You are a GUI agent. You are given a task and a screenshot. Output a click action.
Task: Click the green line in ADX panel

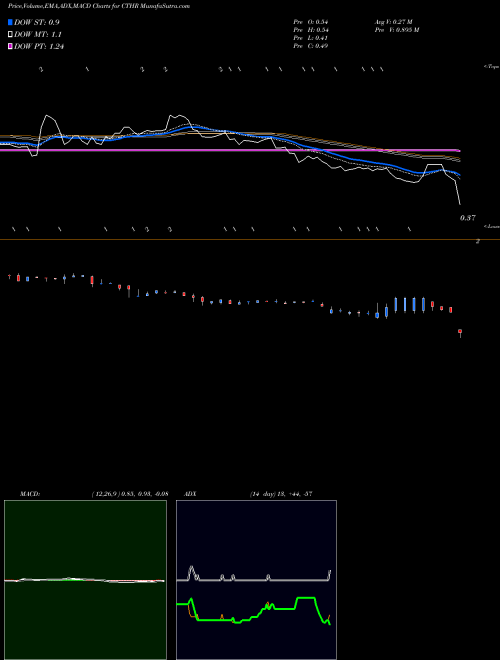[x=253, y=610]
